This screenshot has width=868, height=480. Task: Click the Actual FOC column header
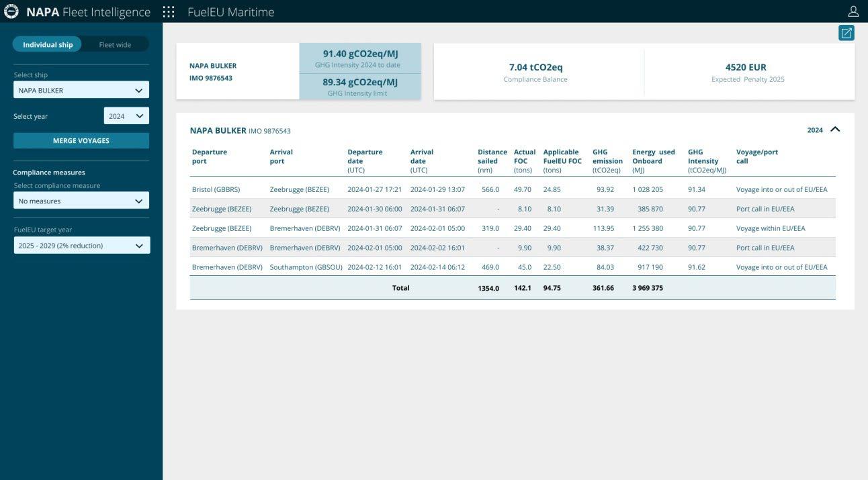coord(525,161)
